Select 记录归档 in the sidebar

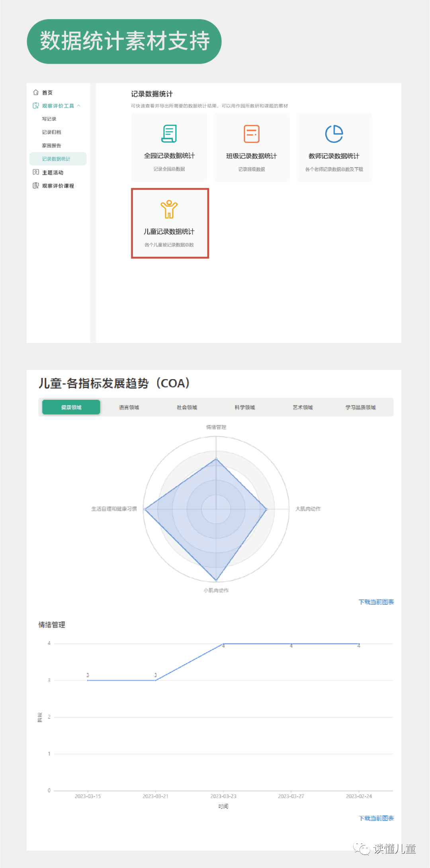[52, 132]
